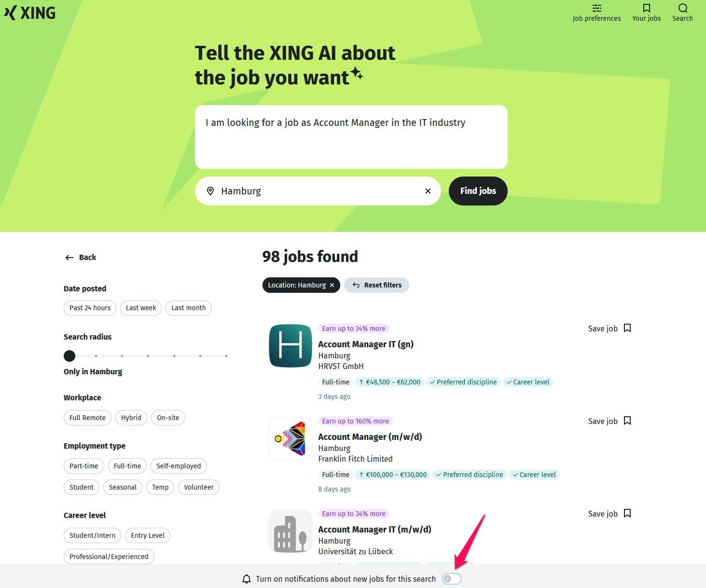Toggle notifications for this search
The width and height of the screenshot is (706, 588).
click(452, 579)
